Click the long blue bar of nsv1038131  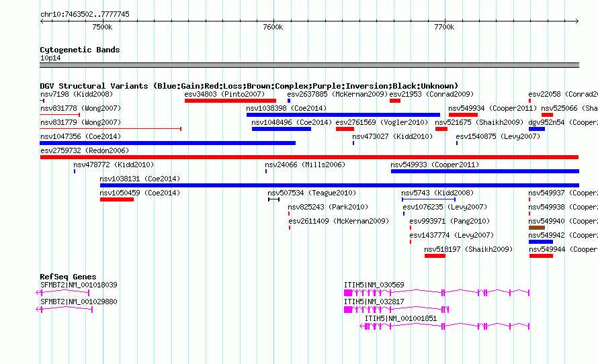[339, 185]
